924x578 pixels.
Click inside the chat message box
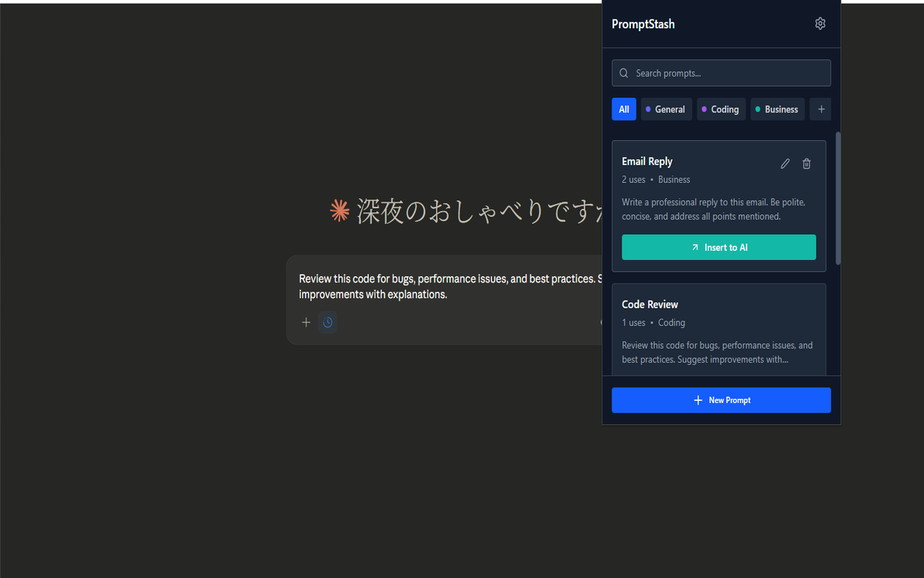[448, 286]
